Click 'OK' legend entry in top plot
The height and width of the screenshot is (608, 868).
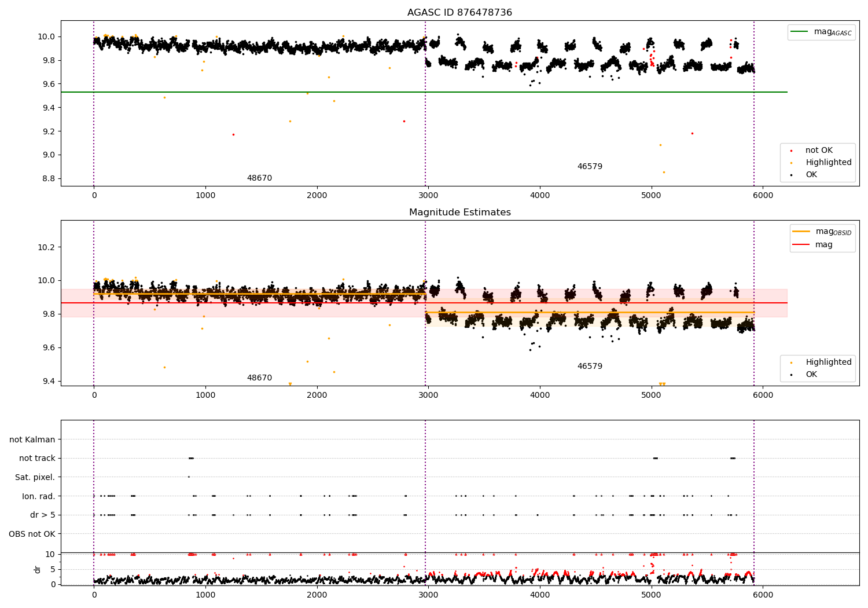804,175
